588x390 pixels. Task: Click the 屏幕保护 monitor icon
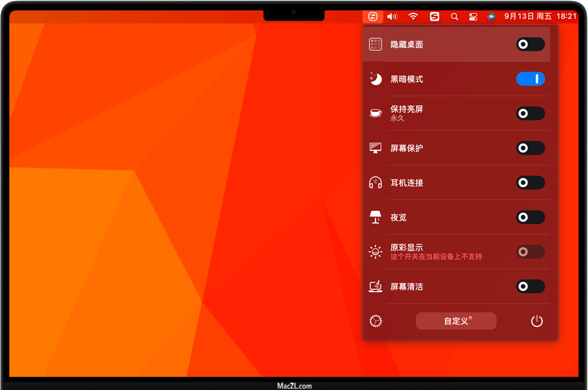click(375, 148)
